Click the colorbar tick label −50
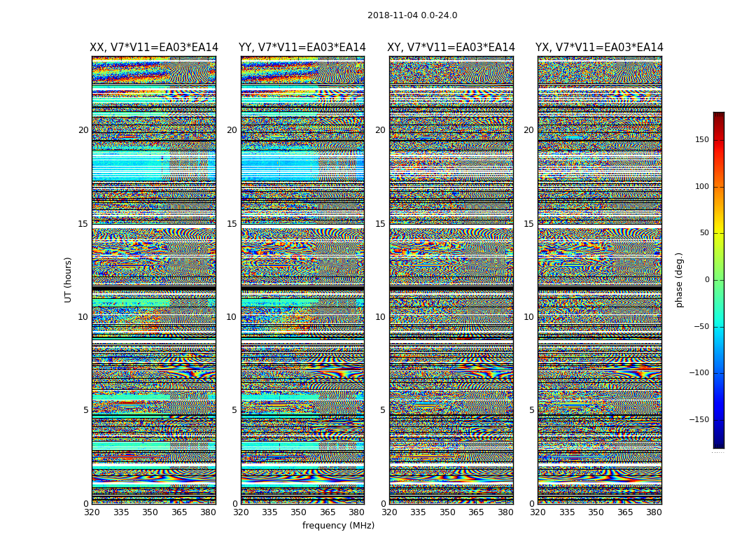 click(x=701, y=326)
